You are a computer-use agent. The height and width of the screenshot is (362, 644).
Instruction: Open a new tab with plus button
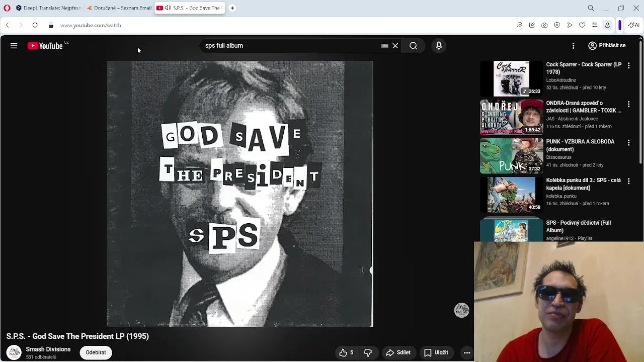point(232,8)
